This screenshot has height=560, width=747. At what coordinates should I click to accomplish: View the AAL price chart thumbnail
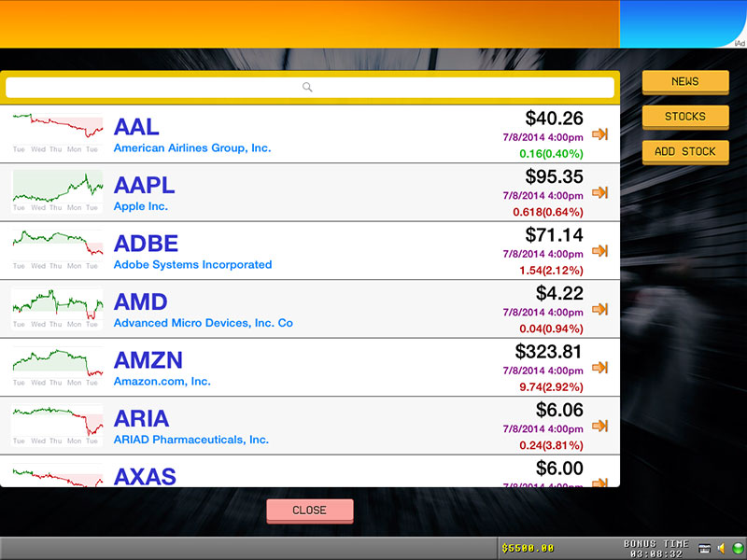tap(57, 133)
